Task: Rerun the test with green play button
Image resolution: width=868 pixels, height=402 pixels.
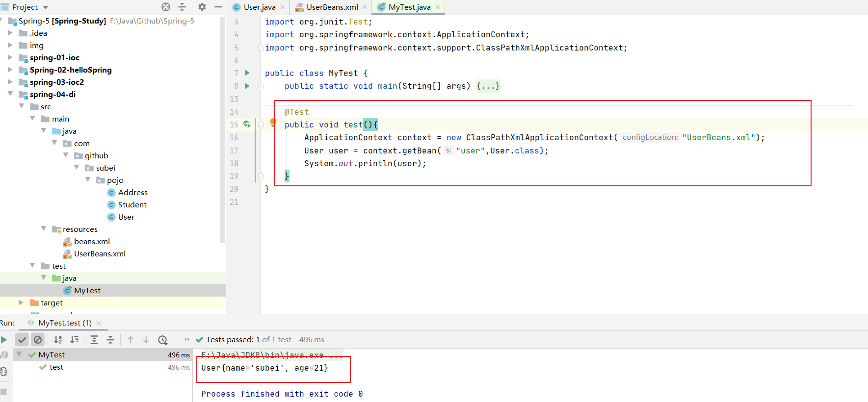Action: (4, 339)
